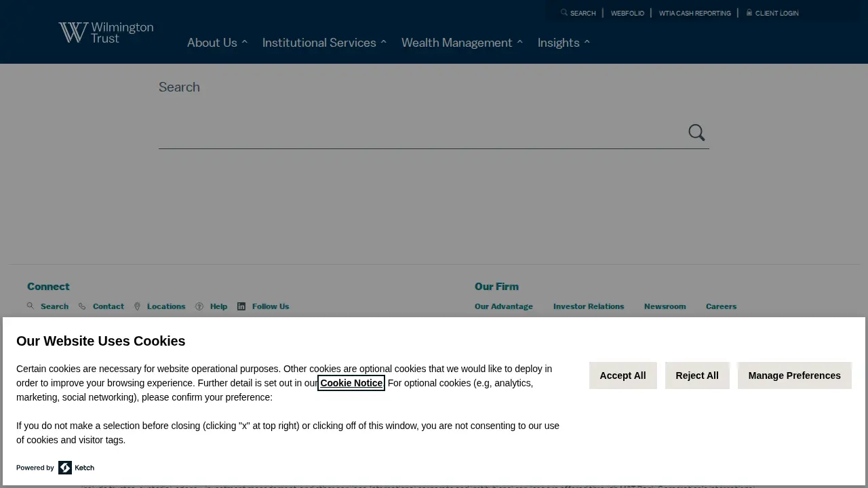Reject All cookies

tap(697, 375)
